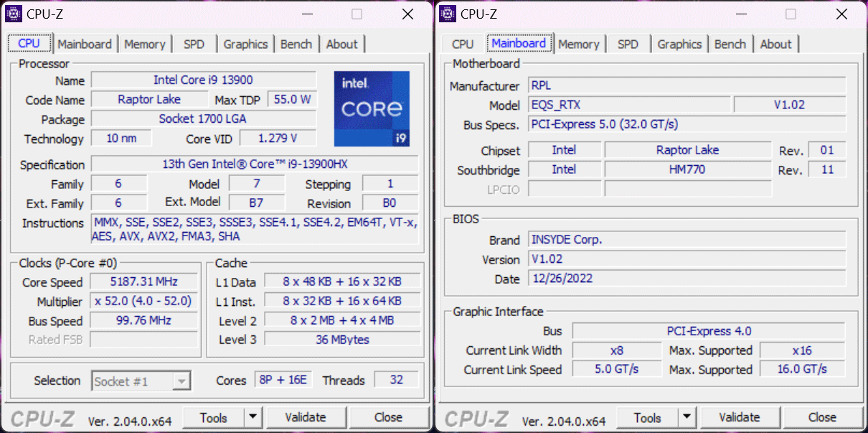Click the Stepping value 1

coord(391,184)
